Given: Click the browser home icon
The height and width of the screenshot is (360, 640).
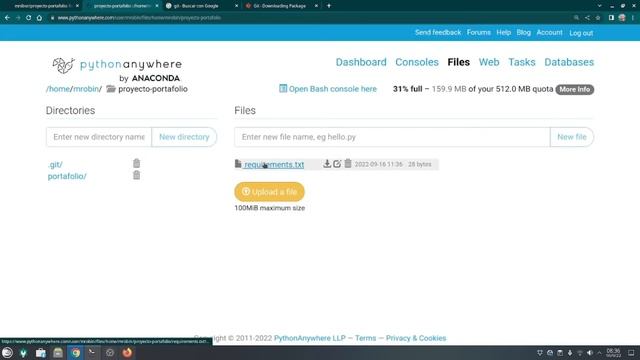Looking at the screenshot, I should click(x=39, y=18).
